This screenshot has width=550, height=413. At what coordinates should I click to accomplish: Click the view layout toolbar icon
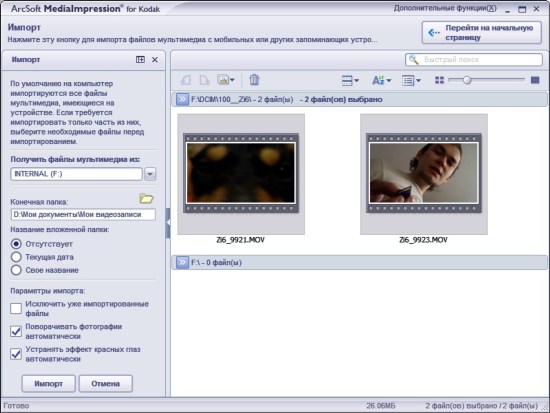tap(347, 80)
